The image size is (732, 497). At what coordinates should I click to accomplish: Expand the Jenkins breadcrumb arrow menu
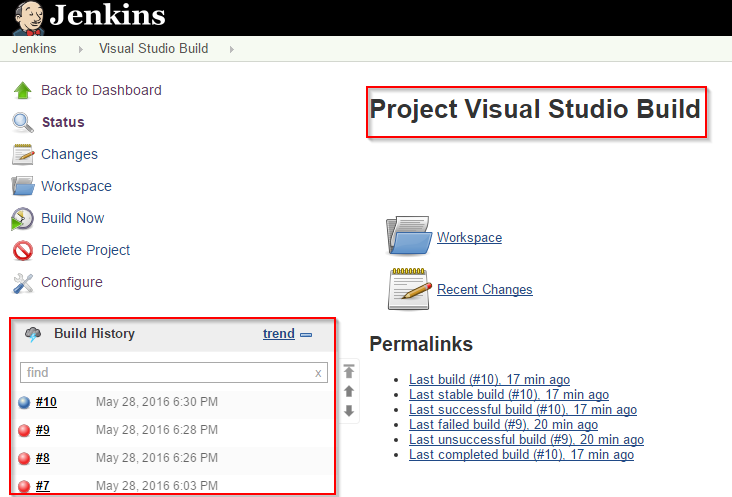pyautogui.click(x=81, y=49)
